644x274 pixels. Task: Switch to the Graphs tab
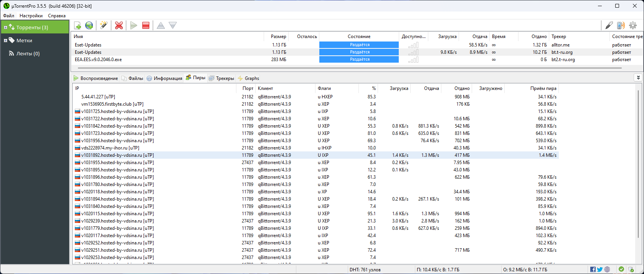point(248,78)
